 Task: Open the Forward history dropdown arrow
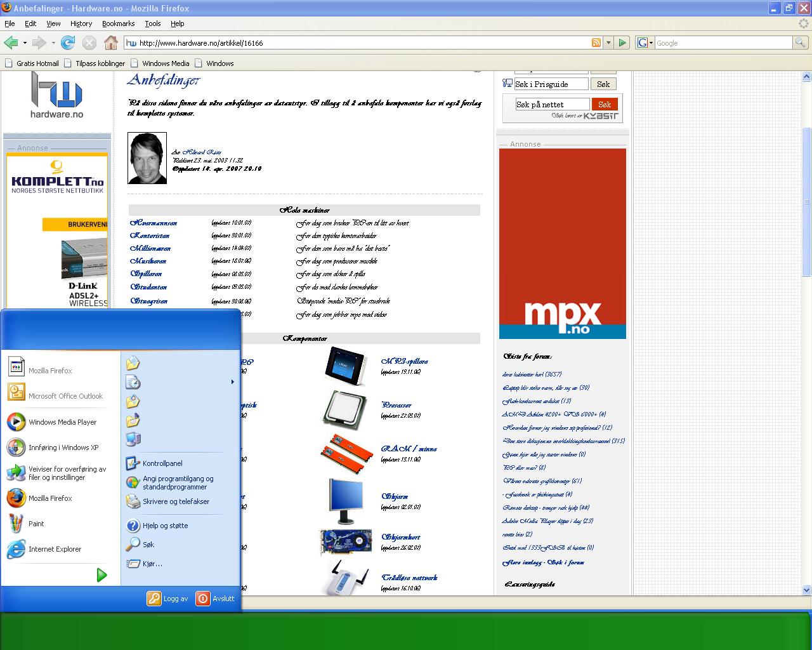pos(53,43)
